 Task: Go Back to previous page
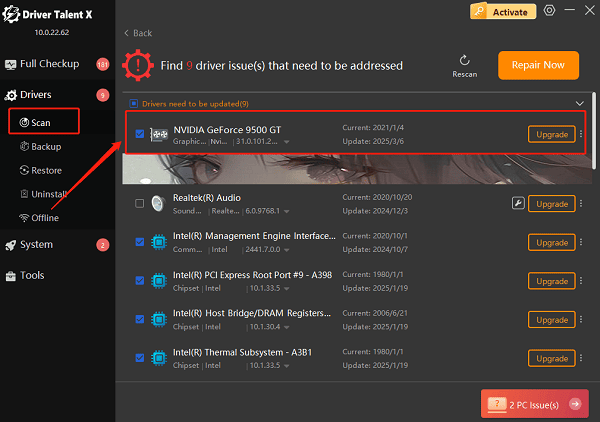click(138, 33)
